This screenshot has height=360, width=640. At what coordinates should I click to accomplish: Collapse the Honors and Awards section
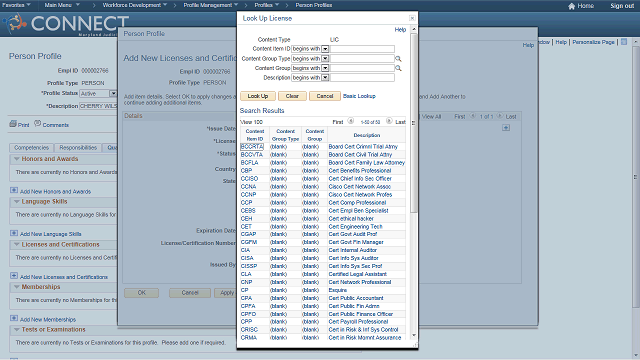click(17, 159)
